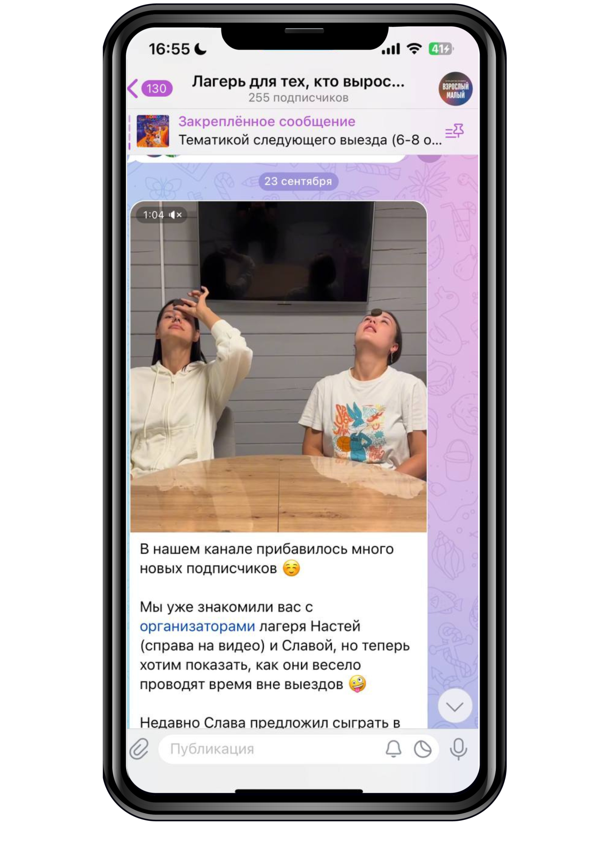Tap the 255 подписчиков subtitle

coord(298,98)
